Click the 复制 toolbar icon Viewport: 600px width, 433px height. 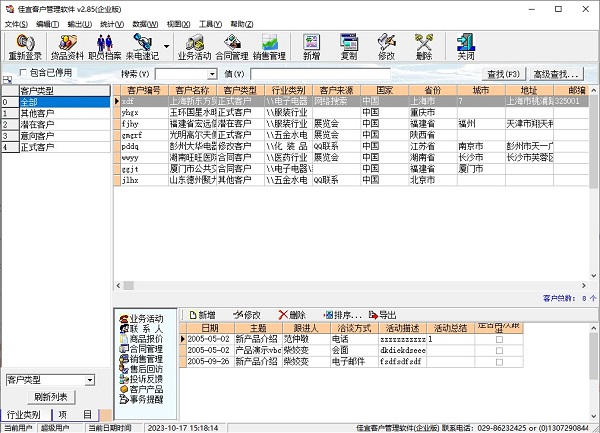click(349, 47)
